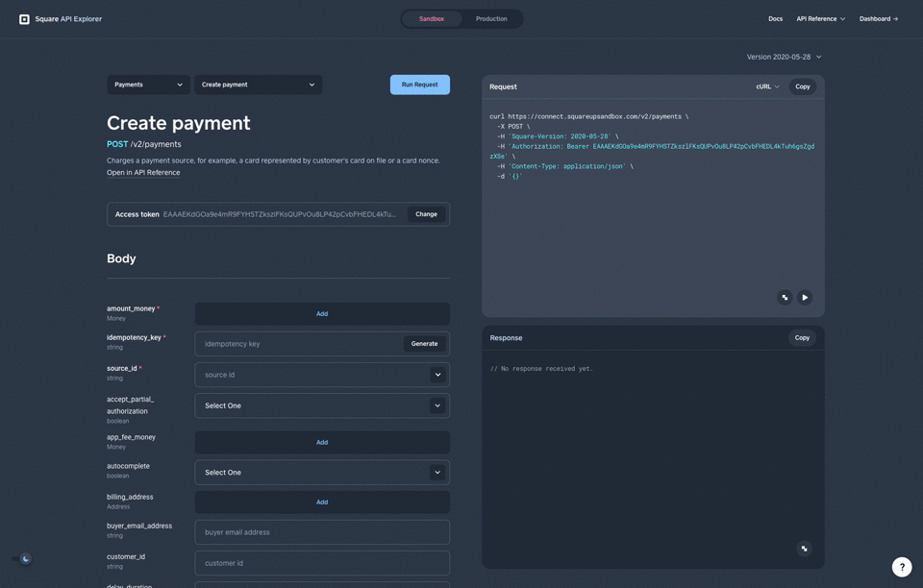The image size is (923, 588).
Task: Run request with the play icon
Action: [x=805, y=298]
